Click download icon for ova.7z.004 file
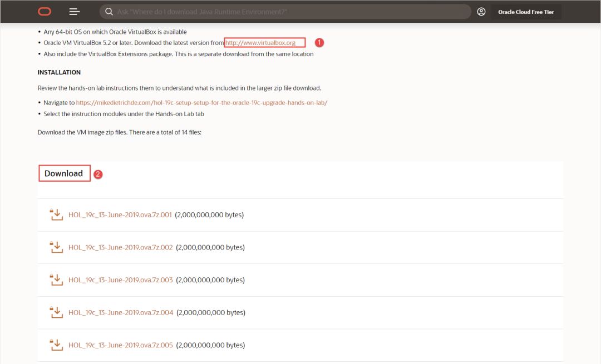 click(56, 312)
